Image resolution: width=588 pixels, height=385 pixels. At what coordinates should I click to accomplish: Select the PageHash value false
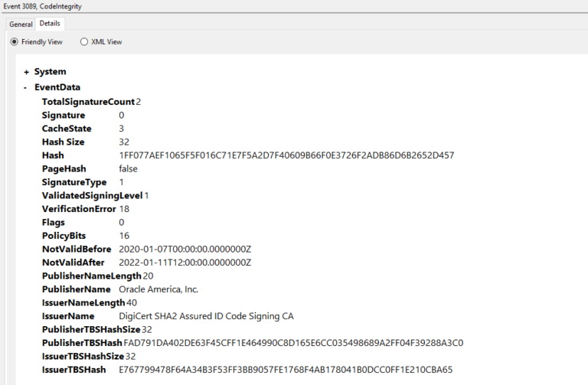[128, 168]
